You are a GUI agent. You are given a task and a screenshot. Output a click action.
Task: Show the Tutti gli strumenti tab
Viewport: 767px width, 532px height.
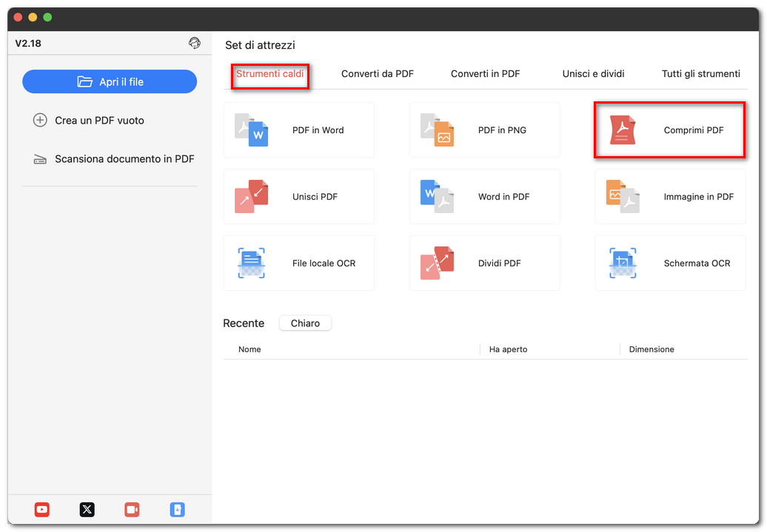(x=700, y=74)
